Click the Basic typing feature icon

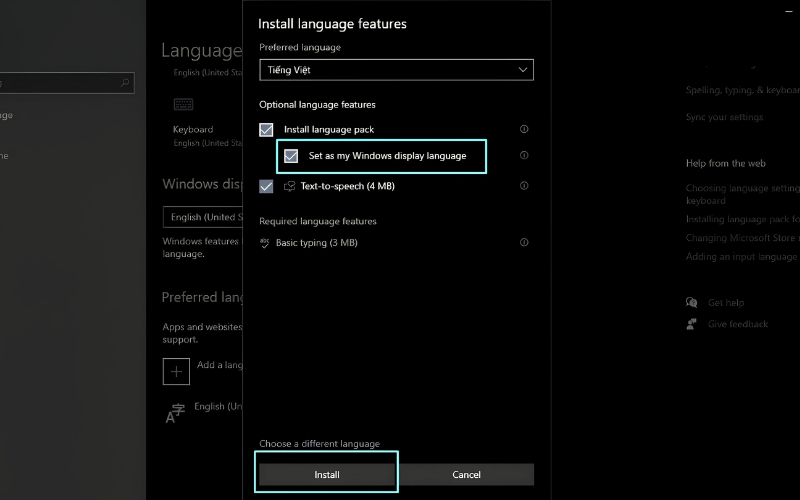tap(264, 243)
